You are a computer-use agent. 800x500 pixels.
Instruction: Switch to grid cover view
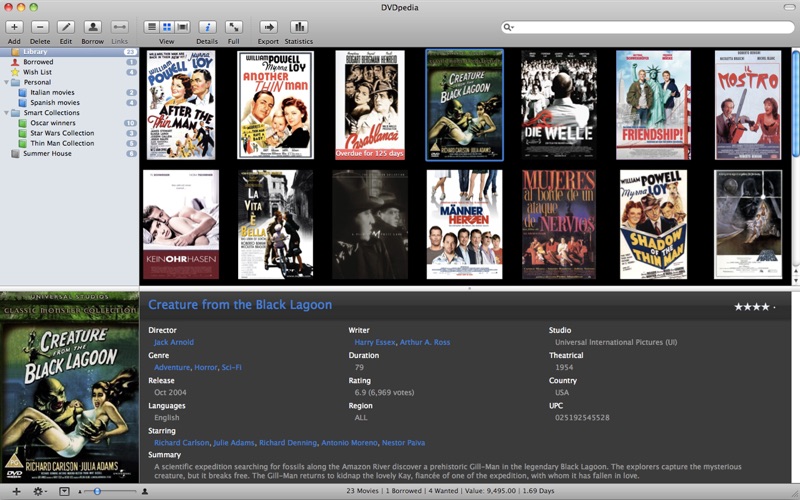click(167, 27)
